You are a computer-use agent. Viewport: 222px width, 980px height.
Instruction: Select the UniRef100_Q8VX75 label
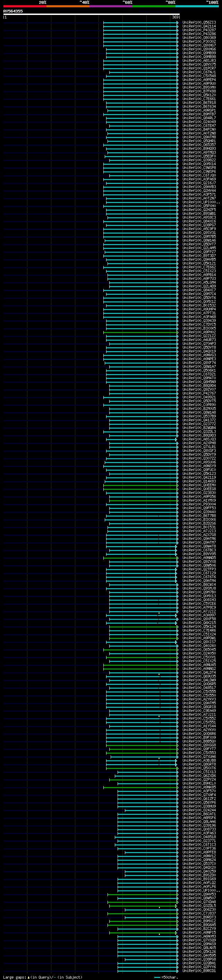point(199,64)
